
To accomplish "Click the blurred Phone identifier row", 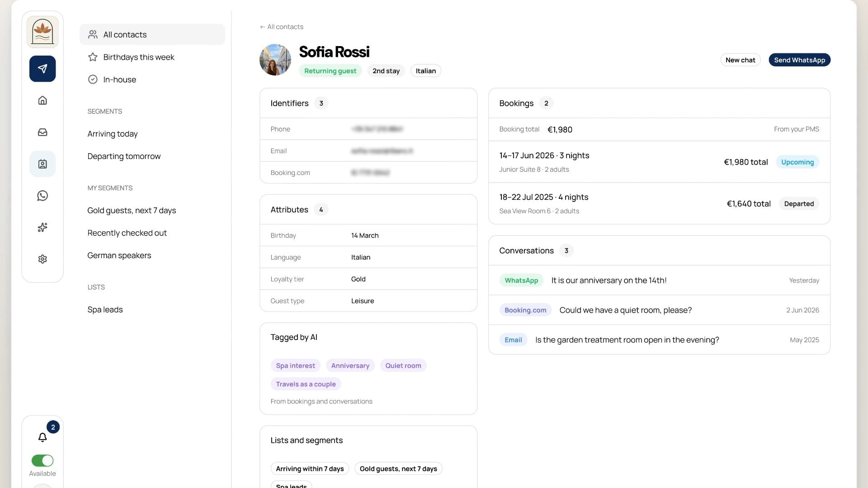I will (x=368, y=129).
